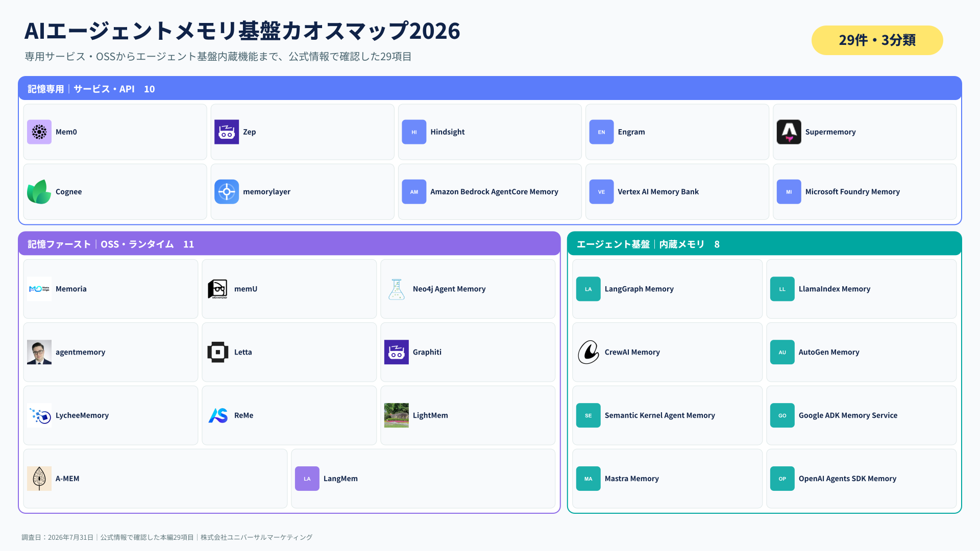Click the Supermemory name text
This screenshot has height=551, width=980.
[x=830, y=132]
